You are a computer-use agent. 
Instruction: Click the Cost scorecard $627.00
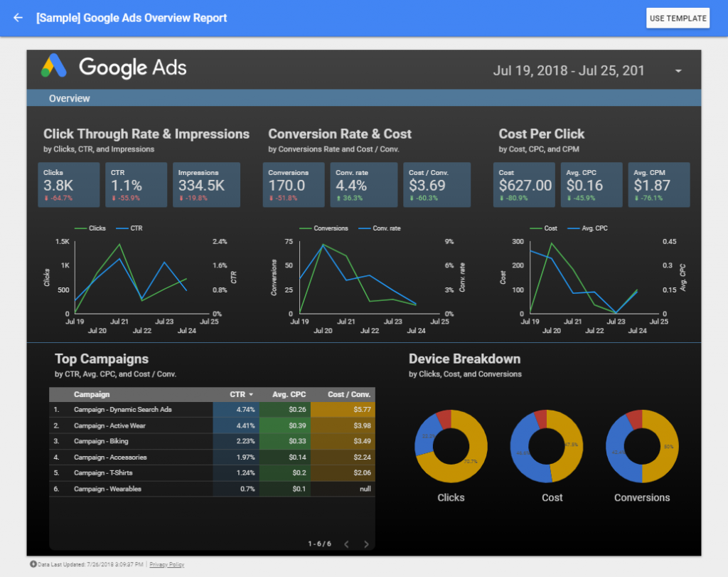(524, 185)
